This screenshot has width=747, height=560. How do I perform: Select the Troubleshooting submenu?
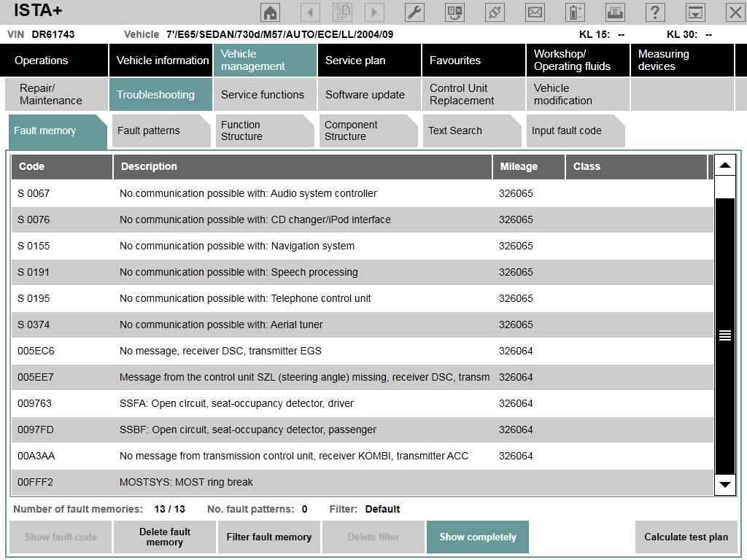click(160, 94)
